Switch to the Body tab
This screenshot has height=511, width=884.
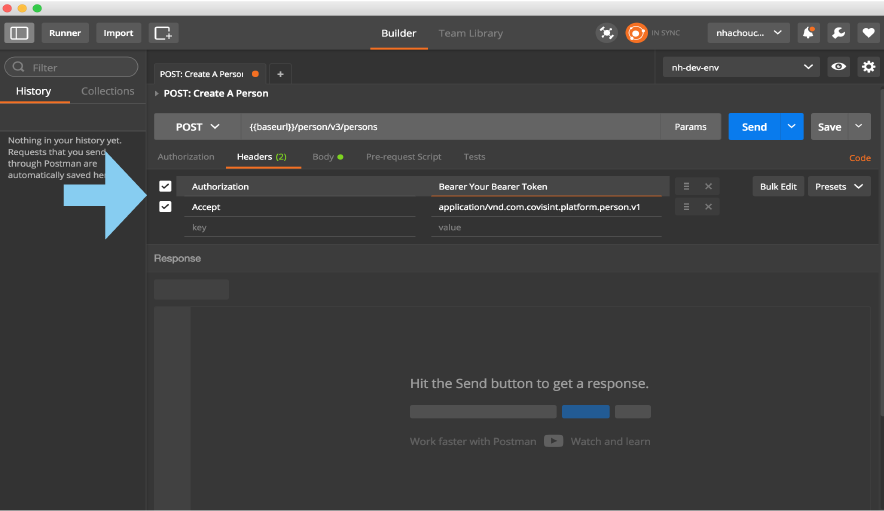(x=326, y=157)
